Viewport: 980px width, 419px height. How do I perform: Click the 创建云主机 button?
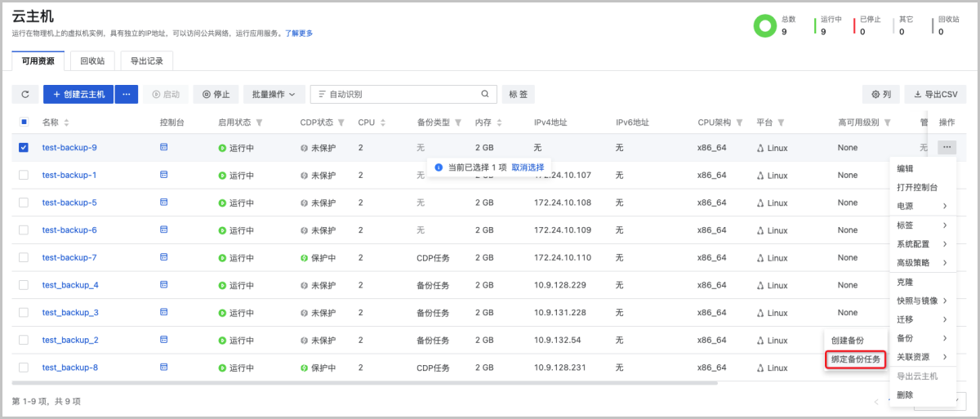pos(78,94)
